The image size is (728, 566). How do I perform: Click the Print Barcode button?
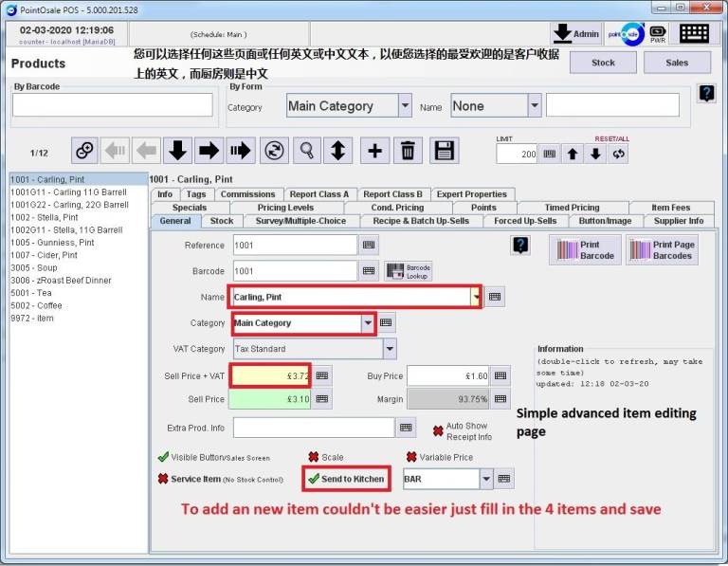(585, 250)
